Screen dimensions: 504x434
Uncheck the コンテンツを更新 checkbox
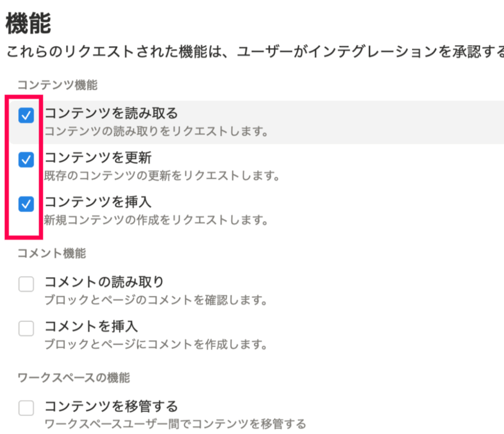[26, 160]
